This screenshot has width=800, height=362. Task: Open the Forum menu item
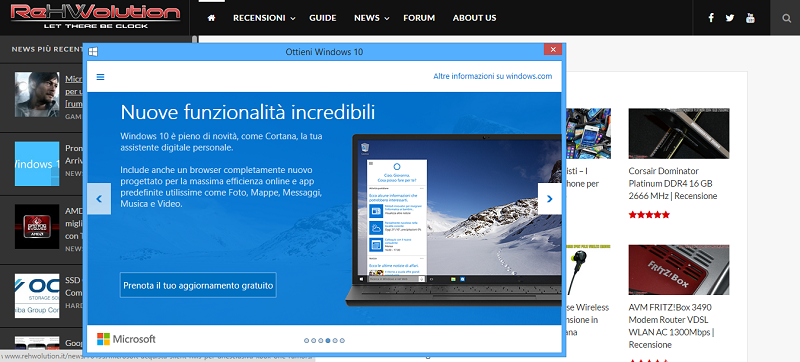point(419,18)
